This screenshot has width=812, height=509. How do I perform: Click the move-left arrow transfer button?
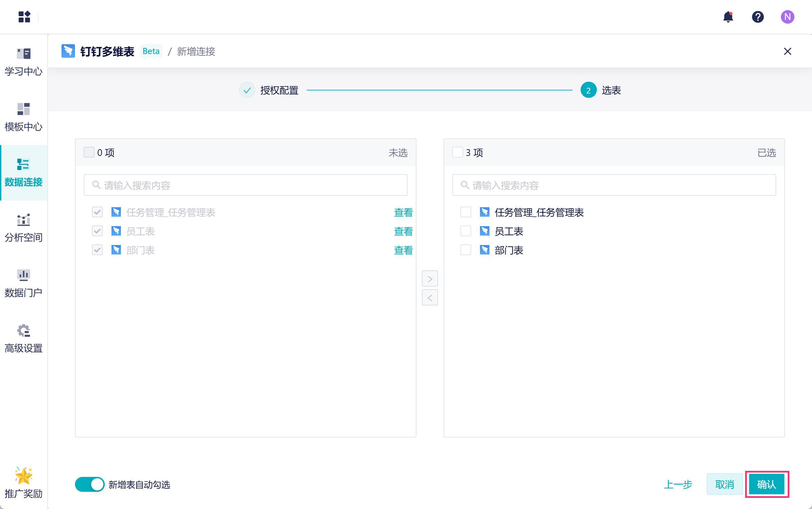[430, 298]
